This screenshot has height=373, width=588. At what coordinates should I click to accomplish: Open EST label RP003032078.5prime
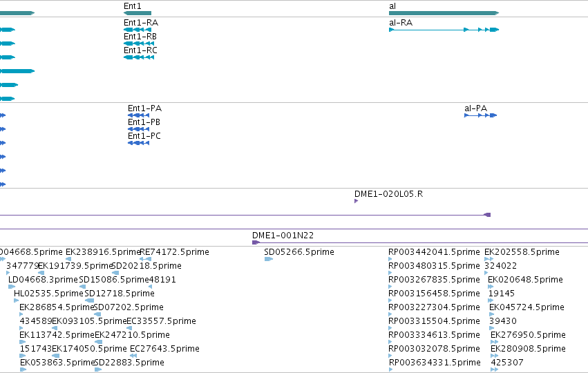434,349
